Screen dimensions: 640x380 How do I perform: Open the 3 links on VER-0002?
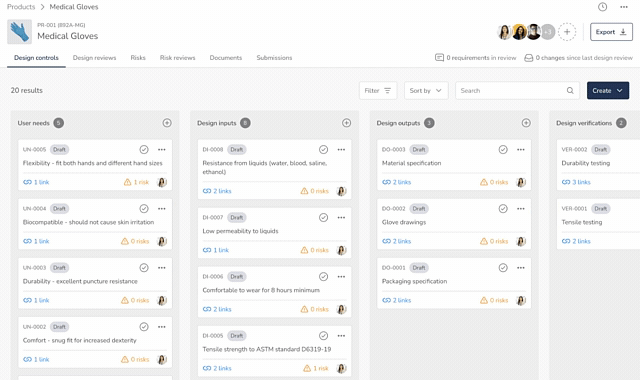(x=576, y=182)
